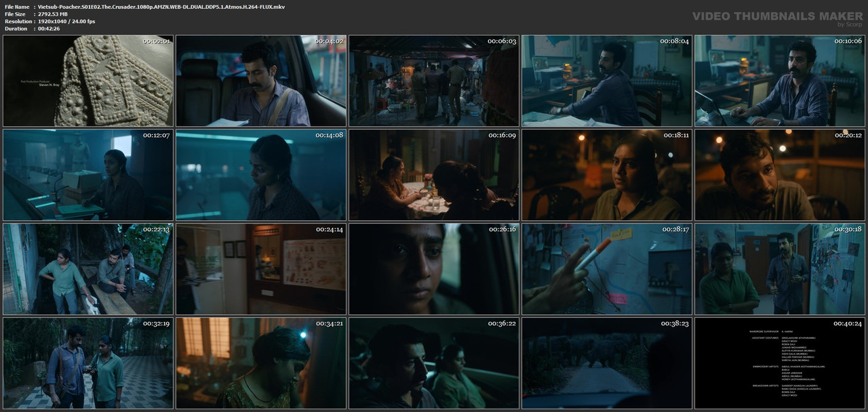Click the thumbnail timestamped 00:12:07
Screen dimensions: 868x412
click(x=88, y=175)
